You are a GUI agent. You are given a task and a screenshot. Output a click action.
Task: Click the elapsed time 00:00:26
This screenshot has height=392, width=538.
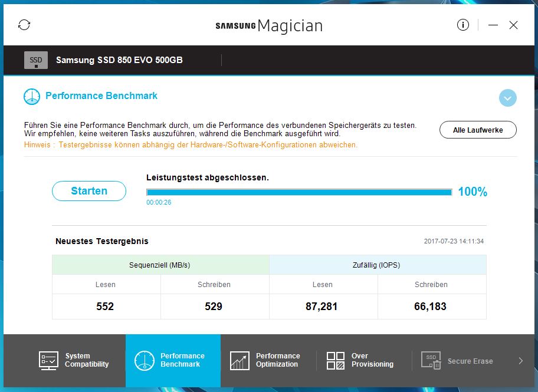(159, 202)
